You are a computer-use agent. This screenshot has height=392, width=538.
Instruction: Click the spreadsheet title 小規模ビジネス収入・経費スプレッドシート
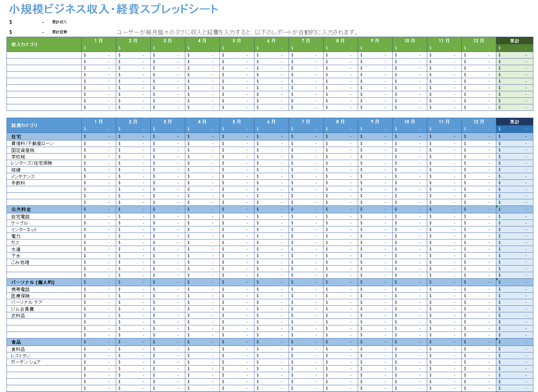pyautogui.click(x=114, y=9)
